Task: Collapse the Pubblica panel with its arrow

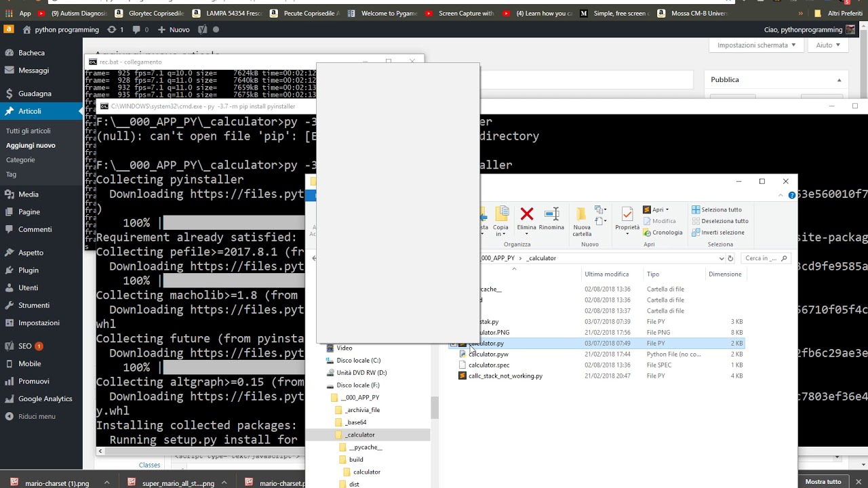Action: 840,80
